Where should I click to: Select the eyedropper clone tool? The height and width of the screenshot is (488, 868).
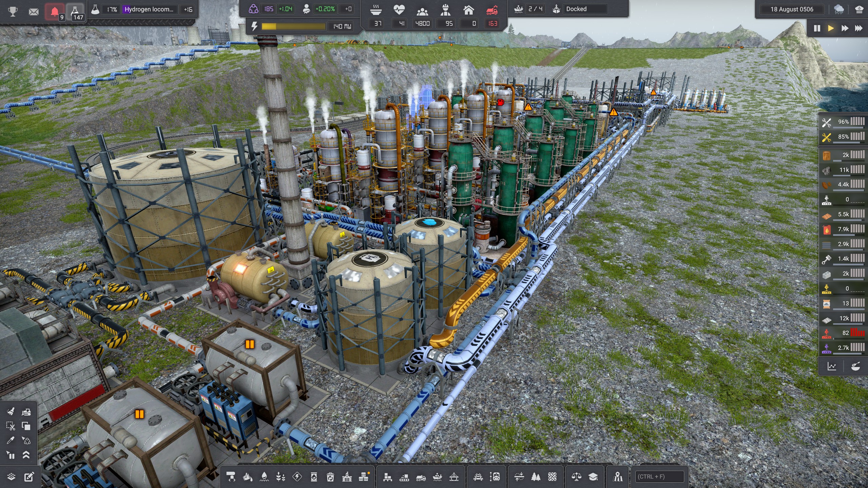[11, 440]
